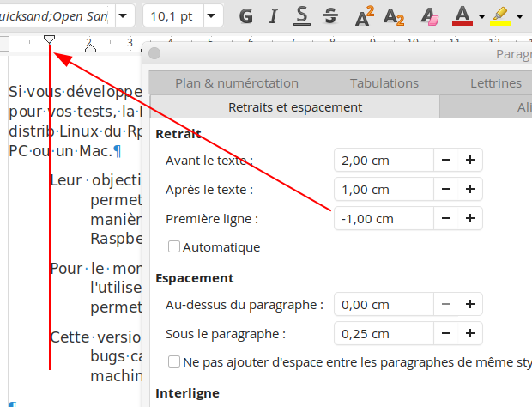Apply italic formatting
The height and width of the screenshot is (407, 532).
[x=274, y=15]
